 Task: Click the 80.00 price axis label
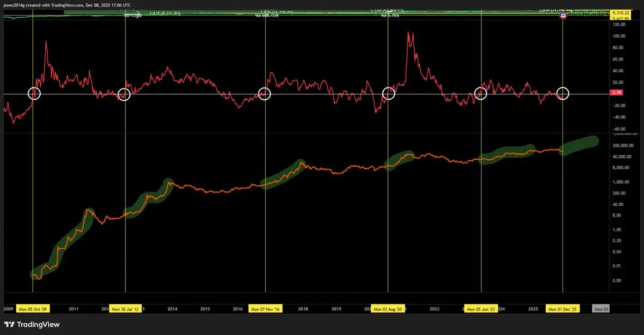coord(619,48)
